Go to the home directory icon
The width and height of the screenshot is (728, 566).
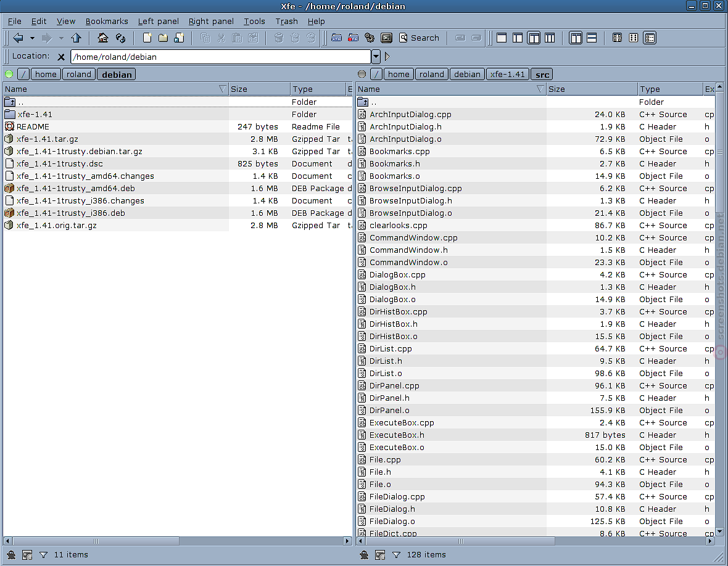coord(102,38)
